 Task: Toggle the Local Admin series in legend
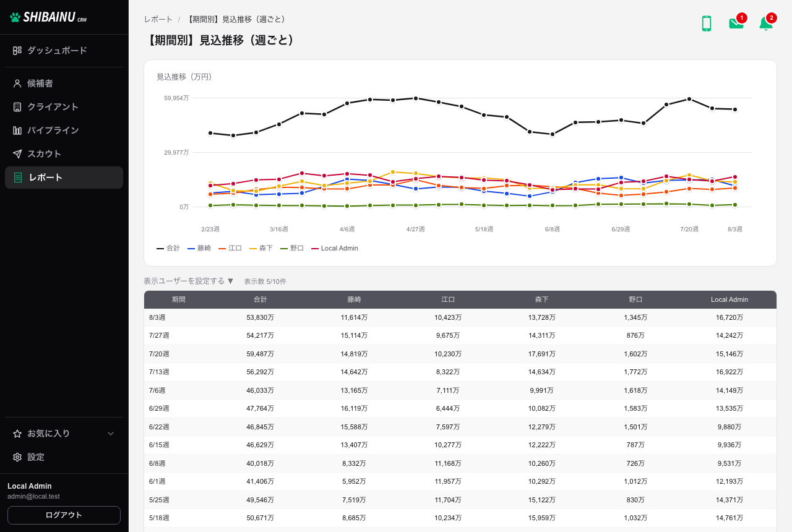click(x=335, y=248)
